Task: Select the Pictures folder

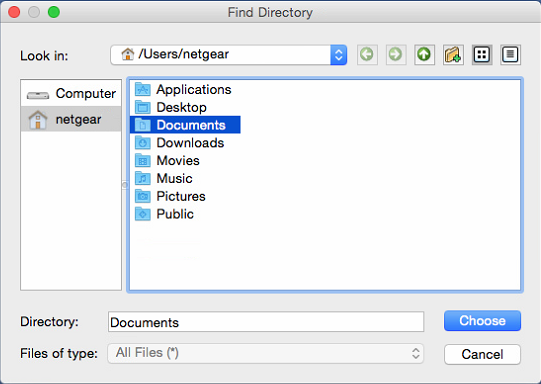Action: [x=170, y=196]
